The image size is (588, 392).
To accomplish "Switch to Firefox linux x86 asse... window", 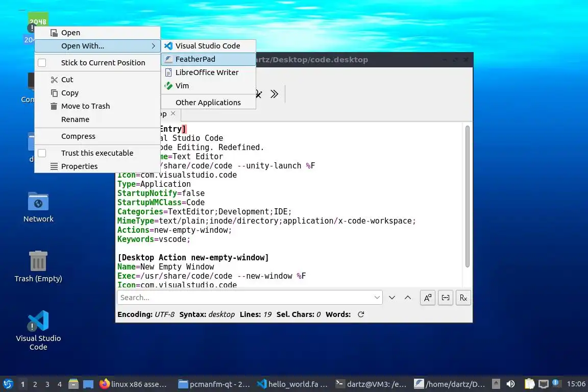I will click(x=134, y=384).
